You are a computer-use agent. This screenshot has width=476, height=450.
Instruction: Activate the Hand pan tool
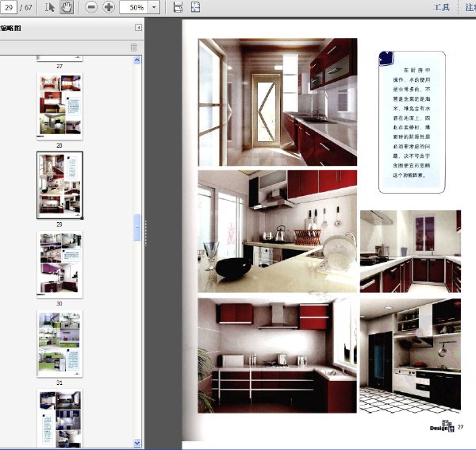(67, 7)
